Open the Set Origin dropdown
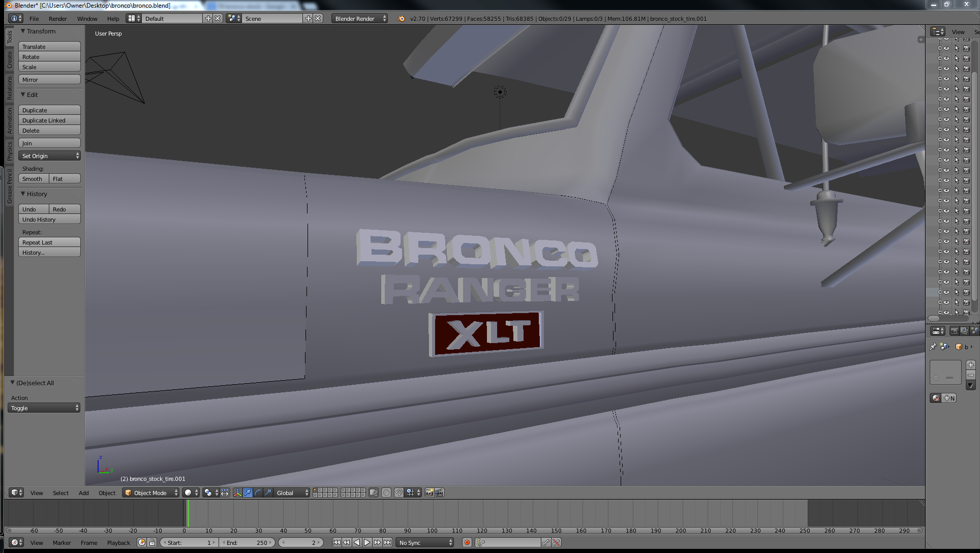Image resolution: width=980 pixels, height=553 pixels. pos(49,156)
